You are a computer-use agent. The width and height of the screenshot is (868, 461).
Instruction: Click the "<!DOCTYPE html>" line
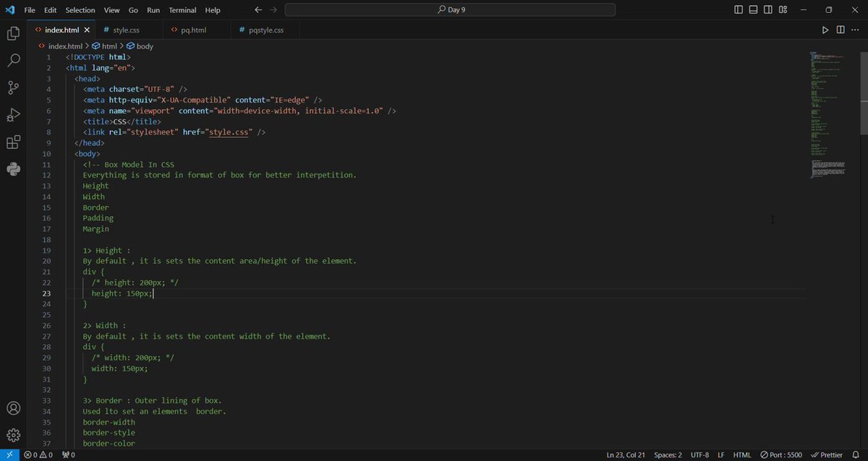(x=98, y=57)
